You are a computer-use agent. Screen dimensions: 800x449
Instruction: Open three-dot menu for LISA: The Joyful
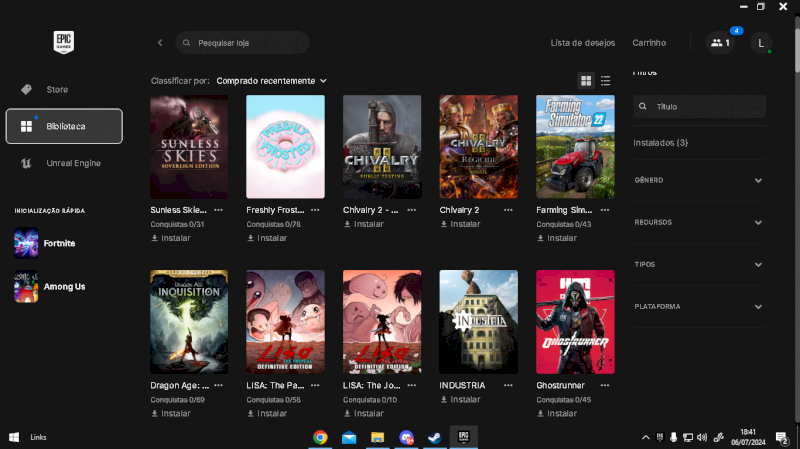point(412,385)
